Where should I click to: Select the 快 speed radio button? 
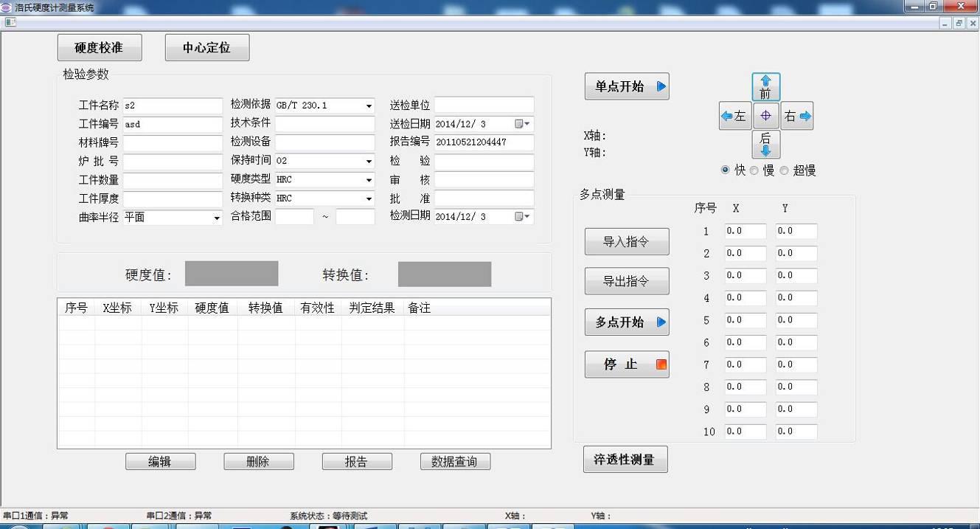[x=726, y=170]
